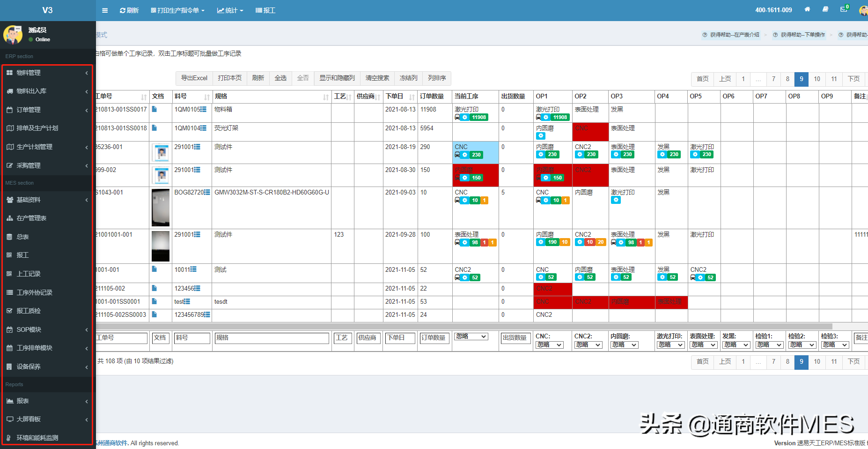Open the 内圆磨 filter dropdown
The width and height of the screenshot is (868, 449).
[x=625, y=345]
